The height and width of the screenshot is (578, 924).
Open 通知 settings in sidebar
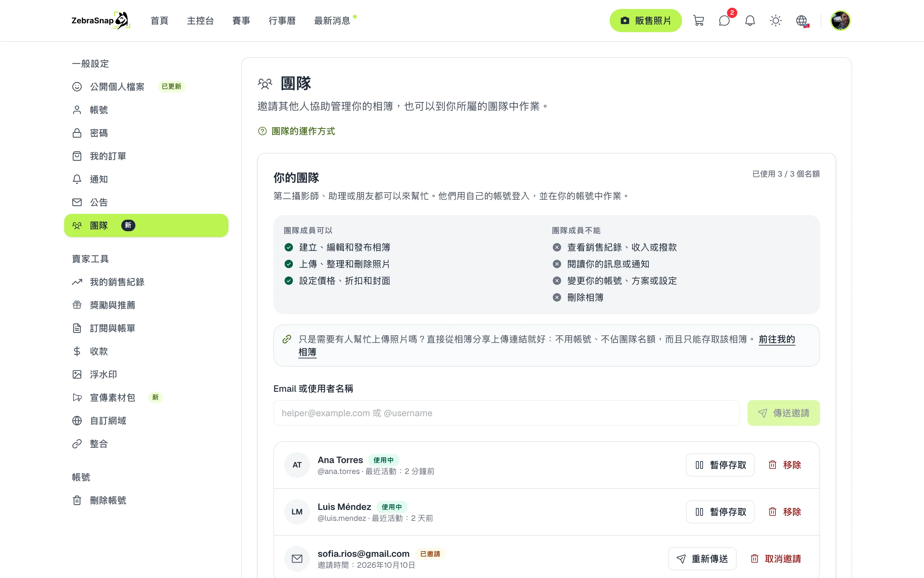pyautogui.click(x=146, y=179)
